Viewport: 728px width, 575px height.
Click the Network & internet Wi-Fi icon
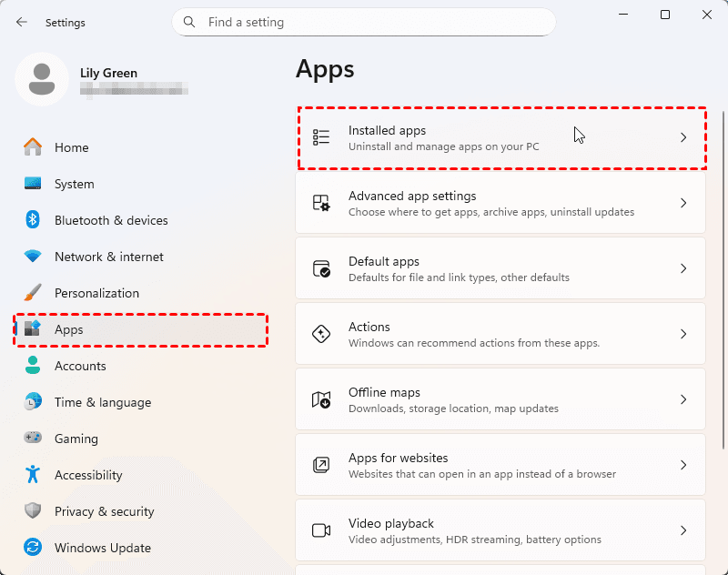[x=33, y=257]
